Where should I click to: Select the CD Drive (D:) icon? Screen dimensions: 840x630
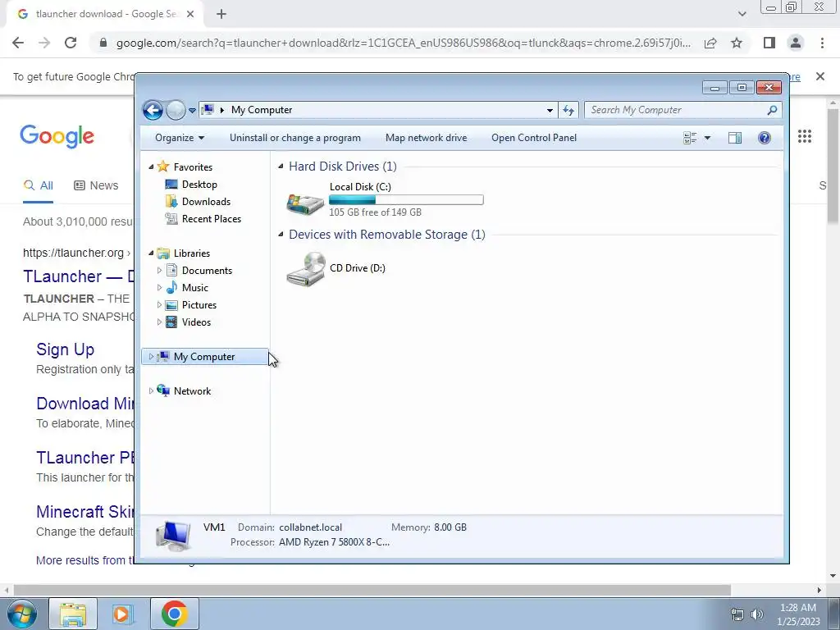(305, 269)
